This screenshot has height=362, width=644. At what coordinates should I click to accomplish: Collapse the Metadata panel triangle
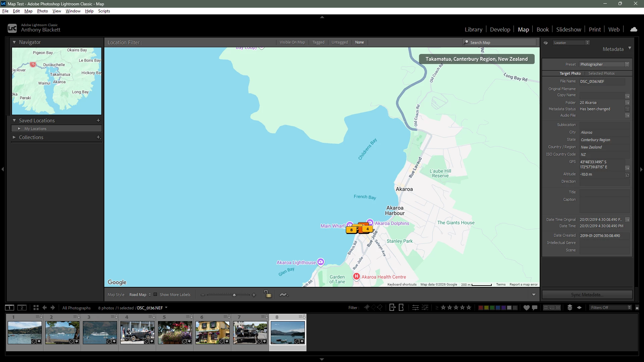(630, 48)
